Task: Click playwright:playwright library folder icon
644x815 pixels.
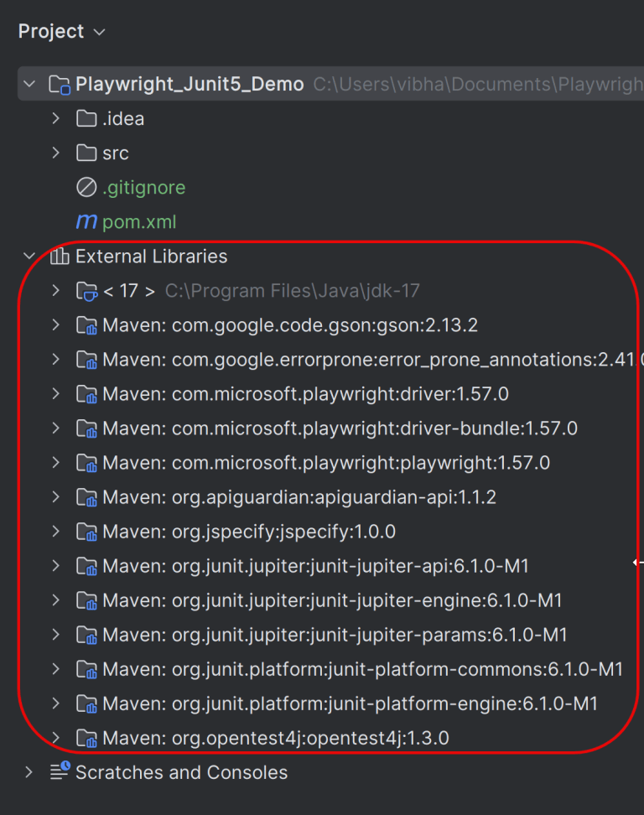Action: click(87, 463)
